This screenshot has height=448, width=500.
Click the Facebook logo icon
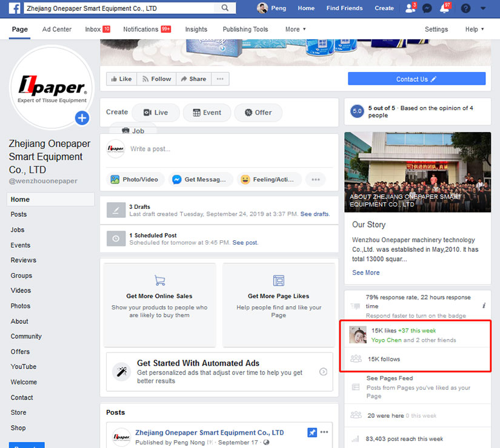[x=15, y=8]
